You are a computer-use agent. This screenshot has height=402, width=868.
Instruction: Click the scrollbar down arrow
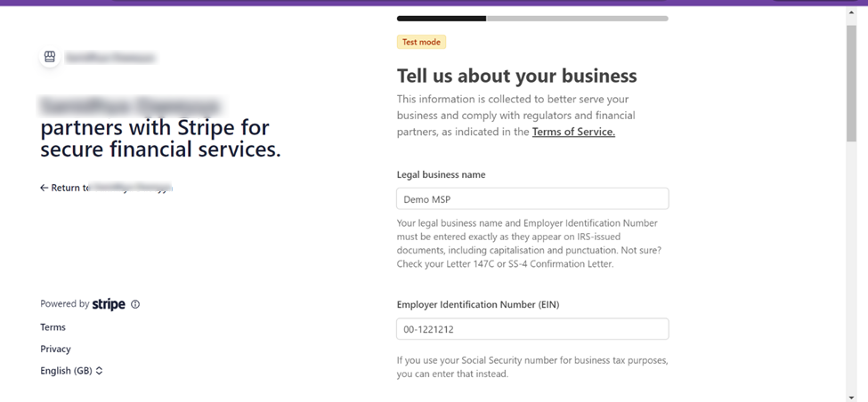coord(851,396)
